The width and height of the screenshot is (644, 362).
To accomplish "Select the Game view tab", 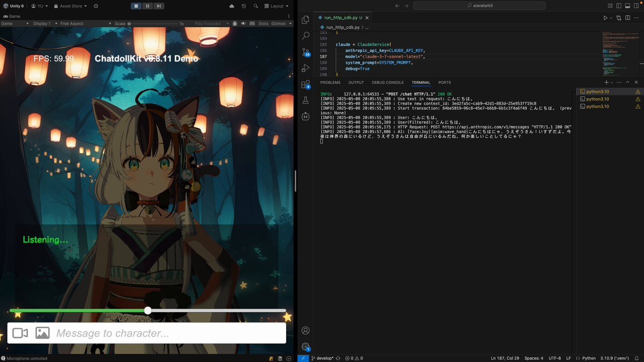I will point(12,17).
